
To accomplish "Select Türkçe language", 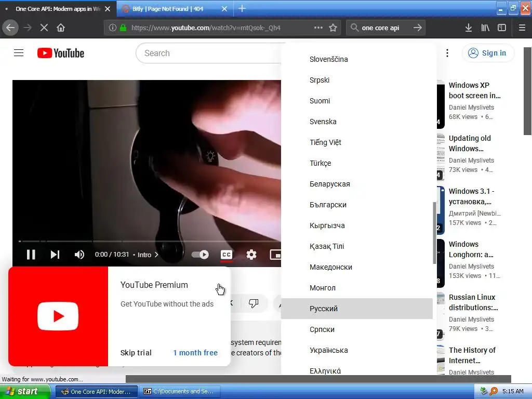I will tap(357, 163).
